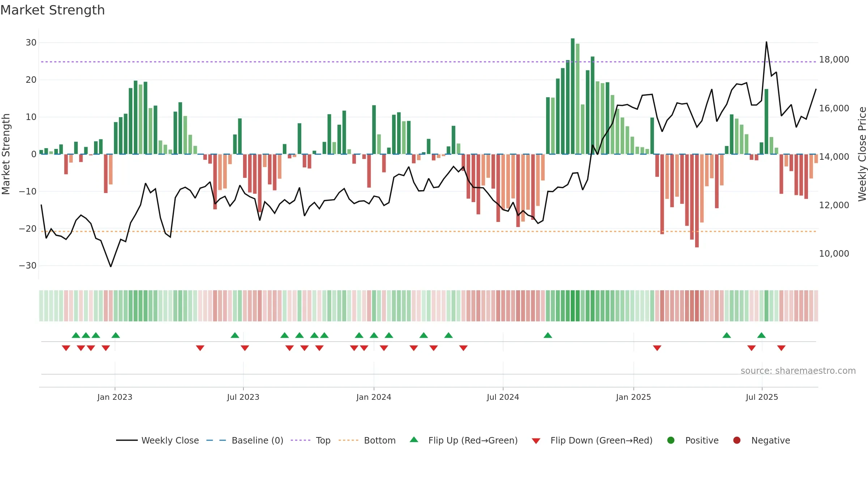Screen dimensions: 868x488
Task: Click the 12,000 price axis label
Action: pyautogui.click(x=834, y=205)
